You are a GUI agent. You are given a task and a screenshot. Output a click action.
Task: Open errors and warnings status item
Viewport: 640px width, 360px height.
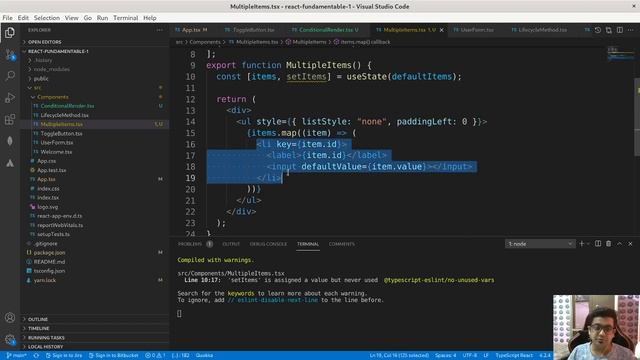click(x=155, y=356)
